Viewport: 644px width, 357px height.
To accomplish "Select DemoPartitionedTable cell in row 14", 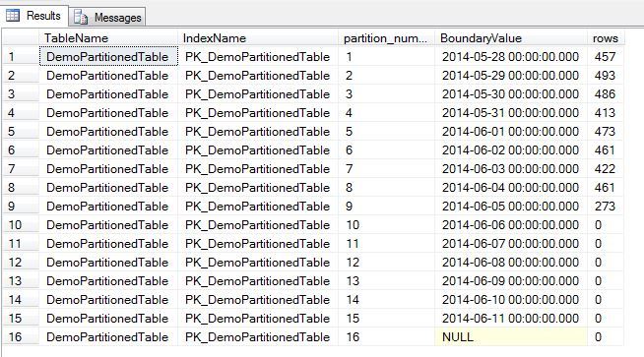I will point(108,300).
